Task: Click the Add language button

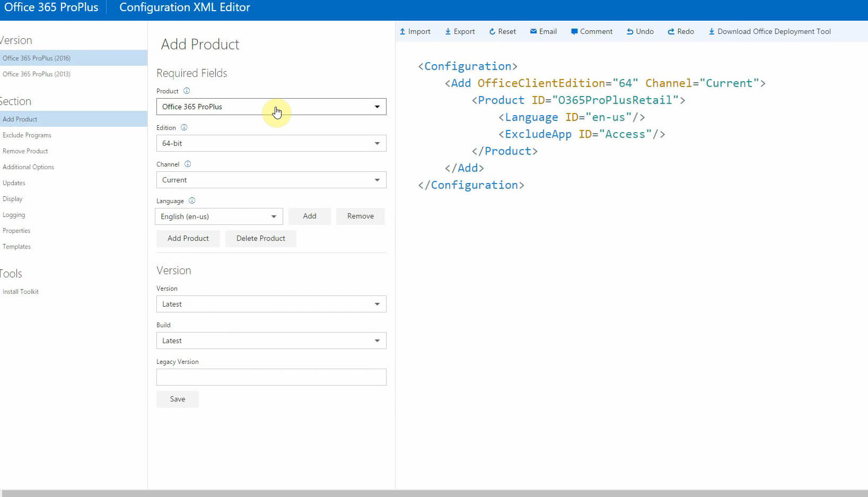Action: [x=310, y=216]
